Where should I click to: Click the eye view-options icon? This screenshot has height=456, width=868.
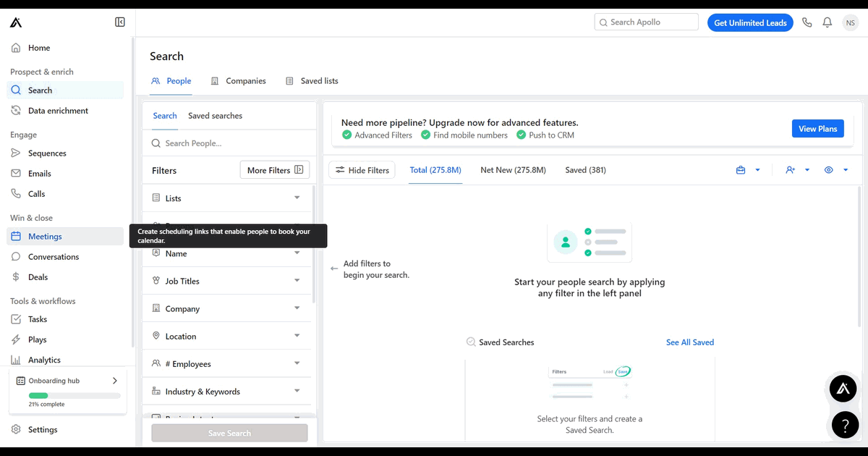click(x=828, y=170)
